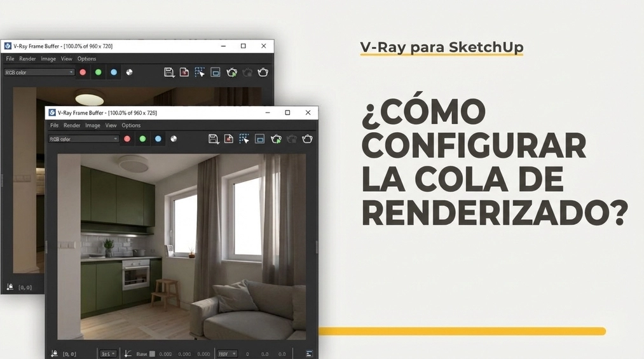The height and width of the screenshot is (359, 644).
Task: Click V-Ray logo icon in front title bar
Action: [x=52, y=112]
